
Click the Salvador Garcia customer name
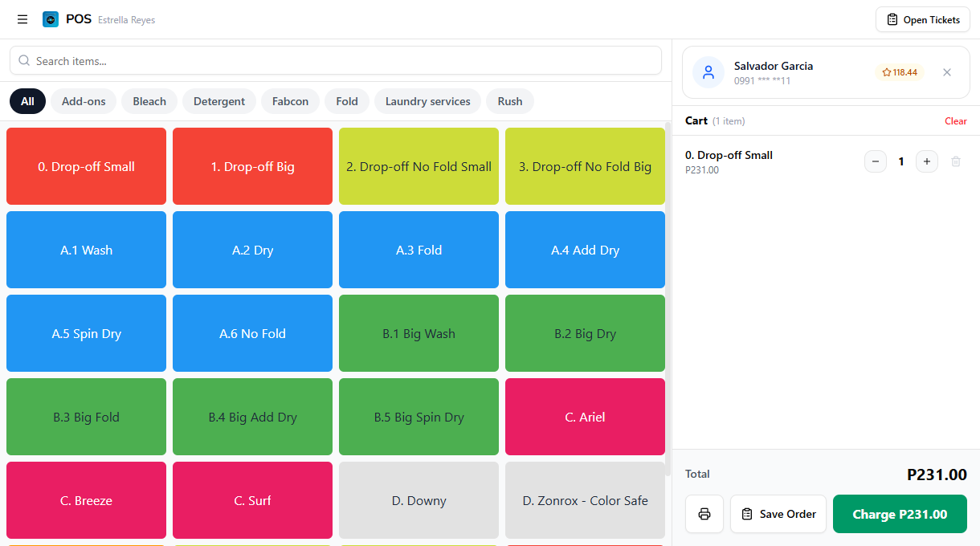click(774, 66)
